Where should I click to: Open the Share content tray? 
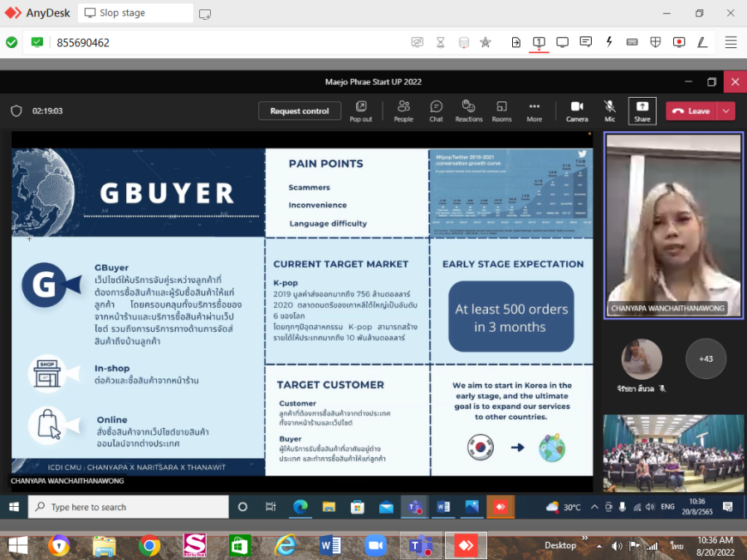pos(642,110)
